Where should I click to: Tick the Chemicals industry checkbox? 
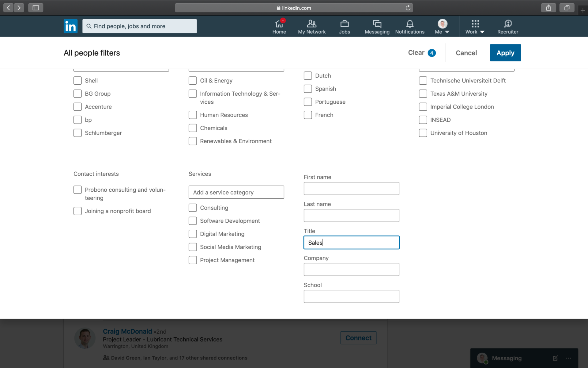pos(193,128)
